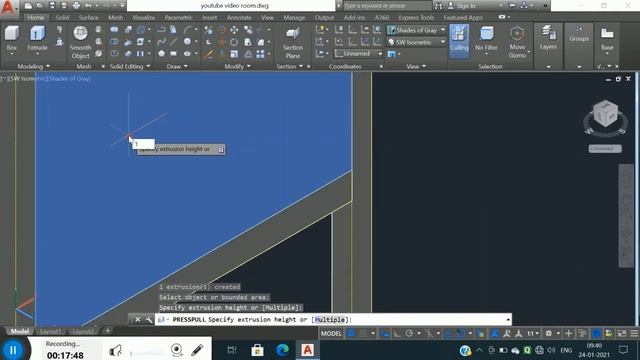
Task: Open Microsoft Edge from the taskbar
Action: 282,350
